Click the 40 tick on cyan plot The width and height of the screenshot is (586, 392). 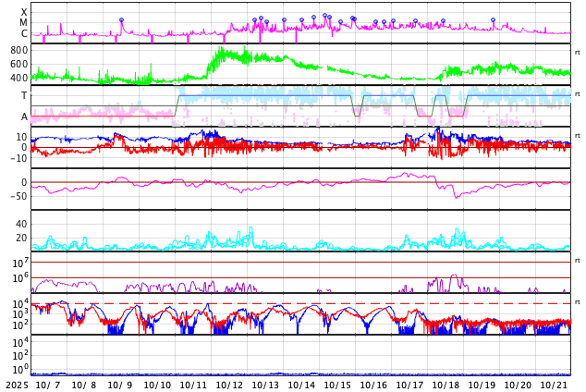point(21,224)
